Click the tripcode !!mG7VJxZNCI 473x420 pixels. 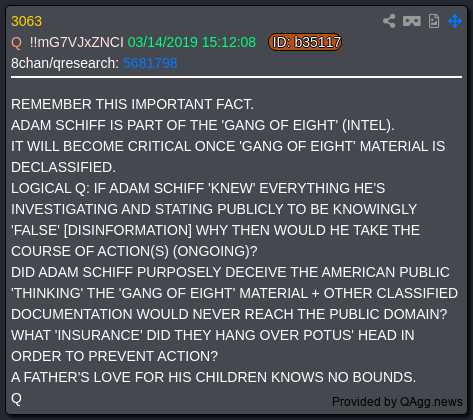(x=76, y=42)
